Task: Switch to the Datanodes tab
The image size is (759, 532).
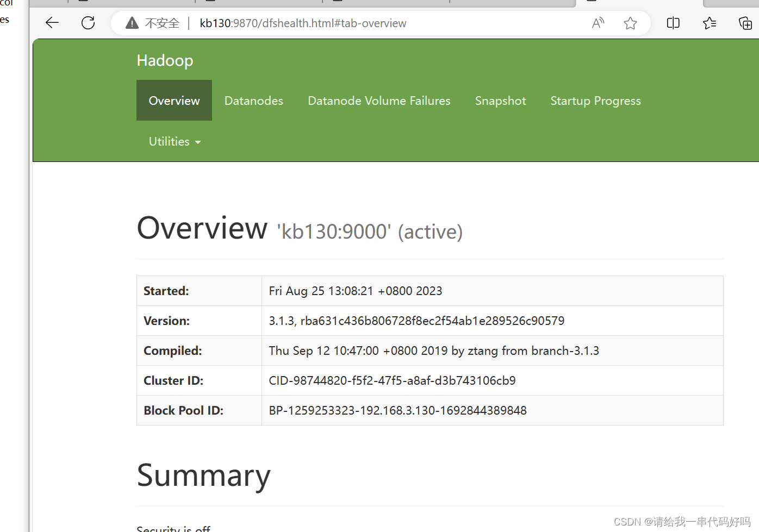Action: pos(254,101)
